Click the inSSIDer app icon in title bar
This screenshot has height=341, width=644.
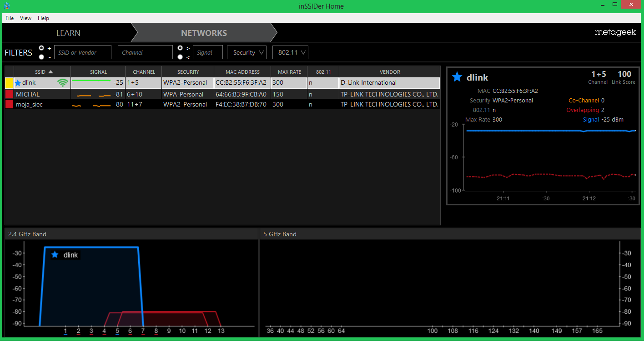[x=7, y=6]
